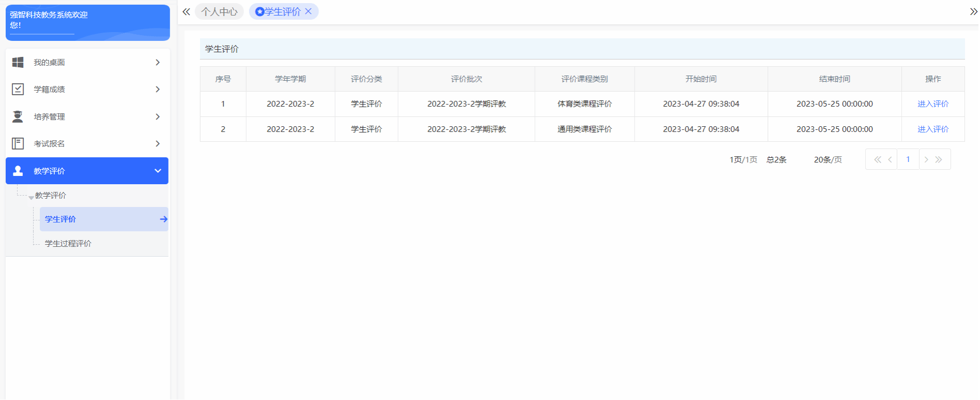
Task: Enter evaluation for 体育类课程评价 row
Action: click(x=932, y=104)
